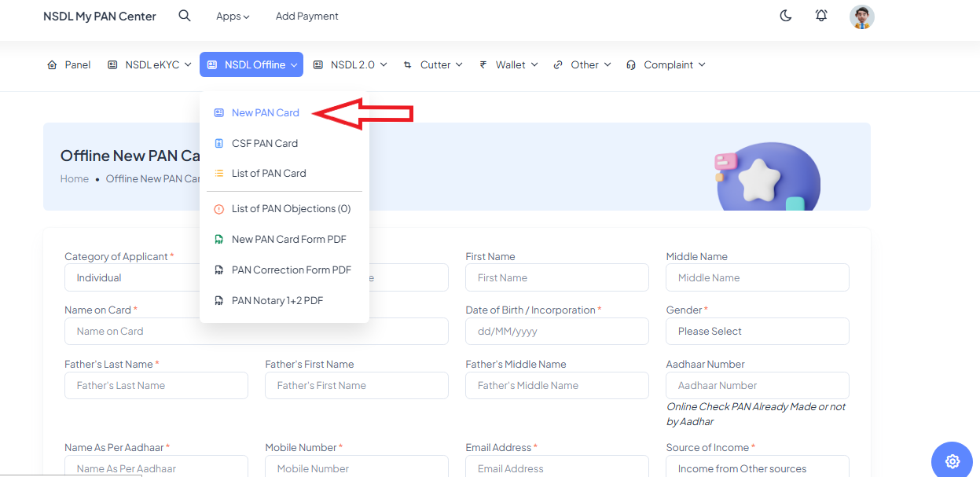Expand the Cutter menu chevron

[459, 64]
